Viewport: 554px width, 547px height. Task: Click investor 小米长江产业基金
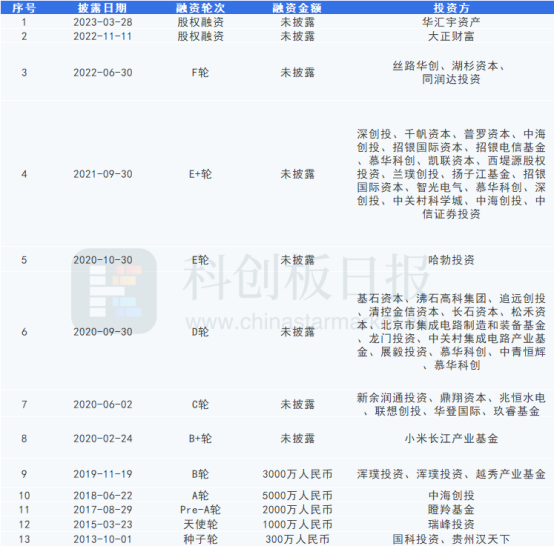point(451,439)
